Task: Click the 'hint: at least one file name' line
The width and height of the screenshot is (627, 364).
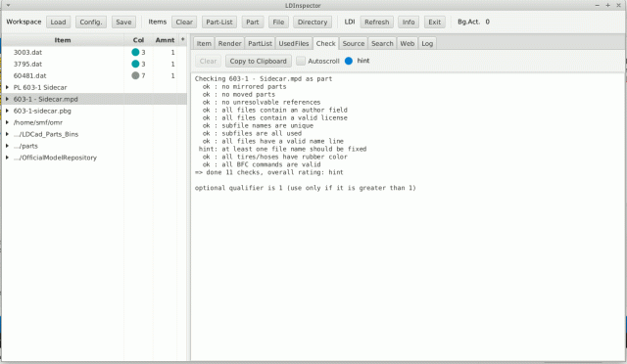Action: pos(282,149)
